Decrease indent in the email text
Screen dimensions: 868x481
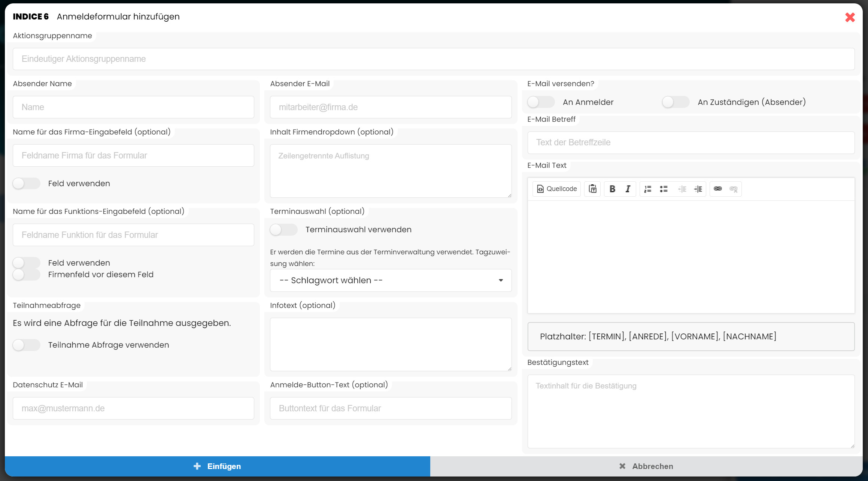click(682, 189)
